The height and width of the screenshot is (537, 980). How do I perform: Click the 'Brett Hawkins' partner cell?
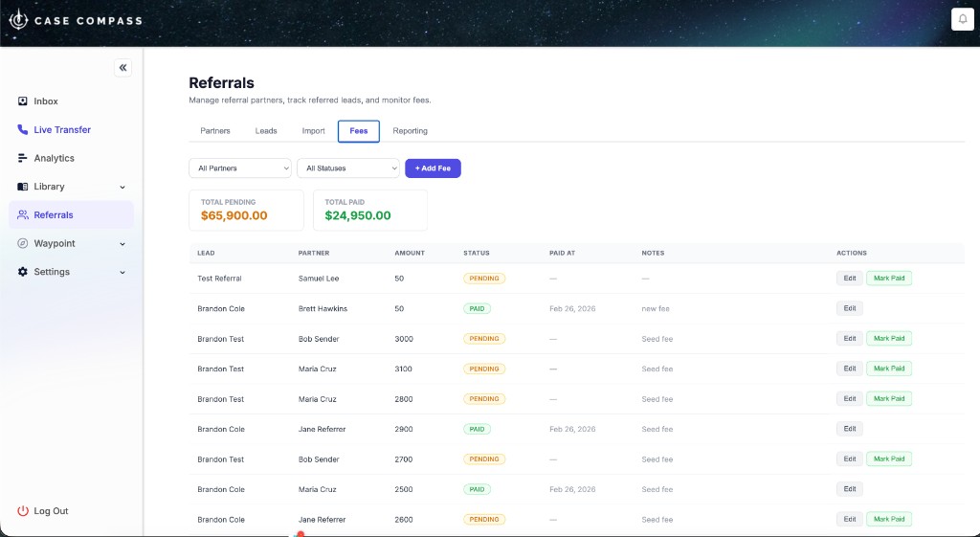[323, 308]
